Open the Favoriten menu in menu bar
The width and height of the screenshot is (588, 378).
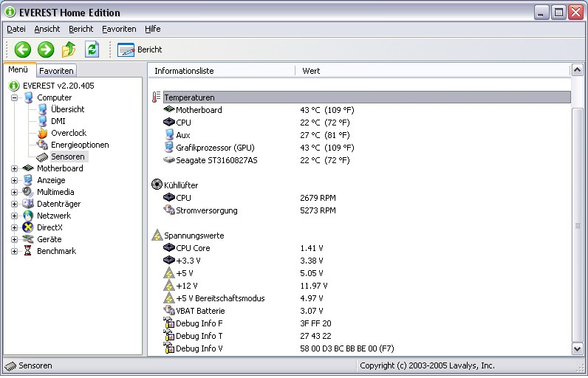coord(119,29)
